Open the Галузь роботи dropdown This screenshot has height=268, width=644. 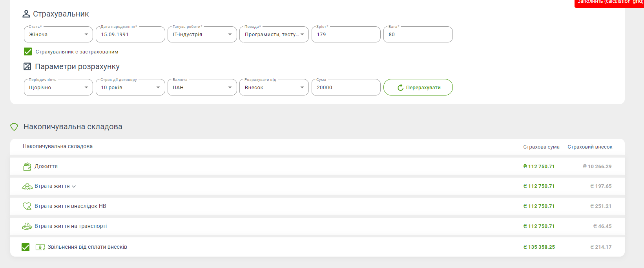tap(202, 35)
